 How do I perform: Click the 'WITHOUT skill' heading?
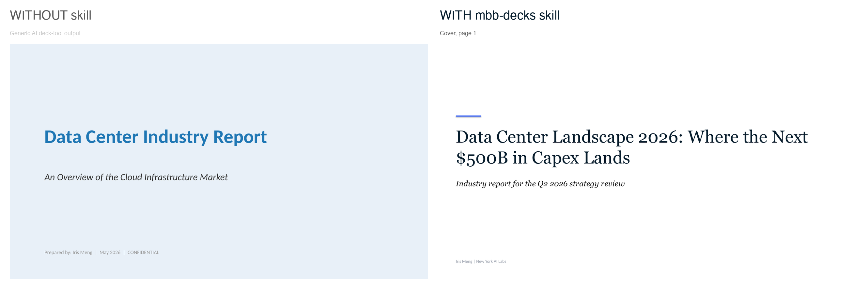51,16
